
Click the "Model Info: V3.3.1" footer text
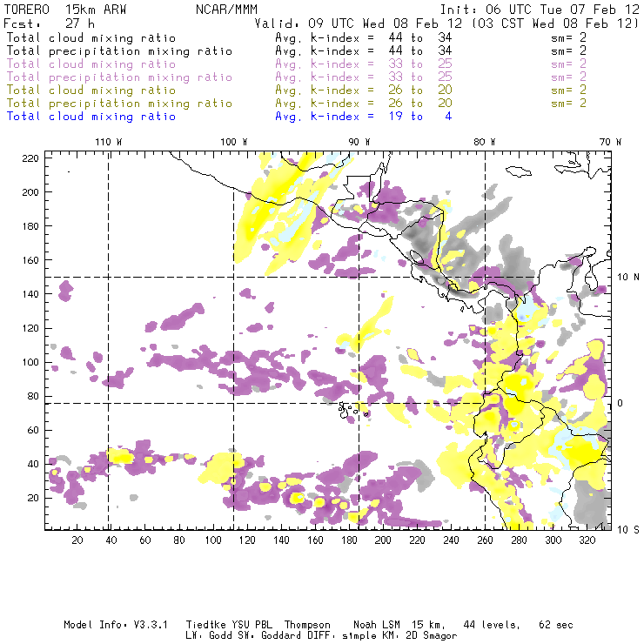point(116,625)
